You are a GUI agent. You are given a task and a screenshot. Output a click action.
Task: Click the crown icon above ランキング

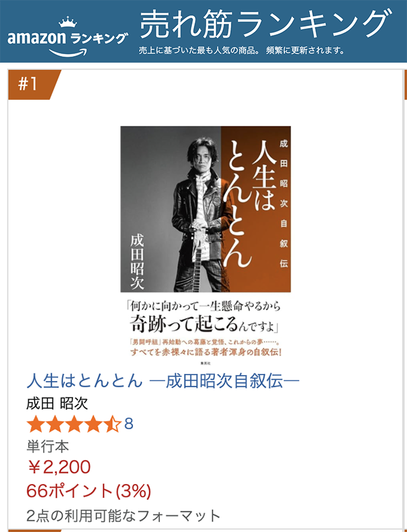pyautogui.click(x=68, y=22)
